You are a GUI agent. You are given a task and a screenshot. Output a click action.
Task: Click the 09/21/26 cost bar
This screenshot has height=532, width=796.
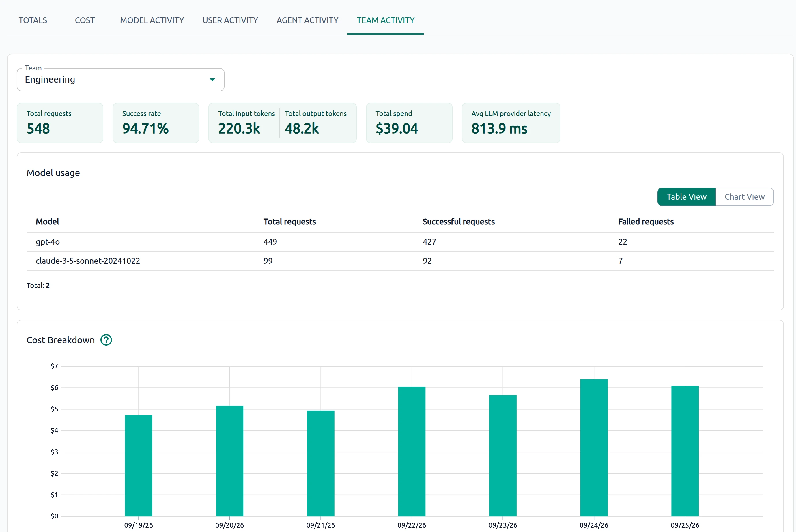[x=320, y=463]
